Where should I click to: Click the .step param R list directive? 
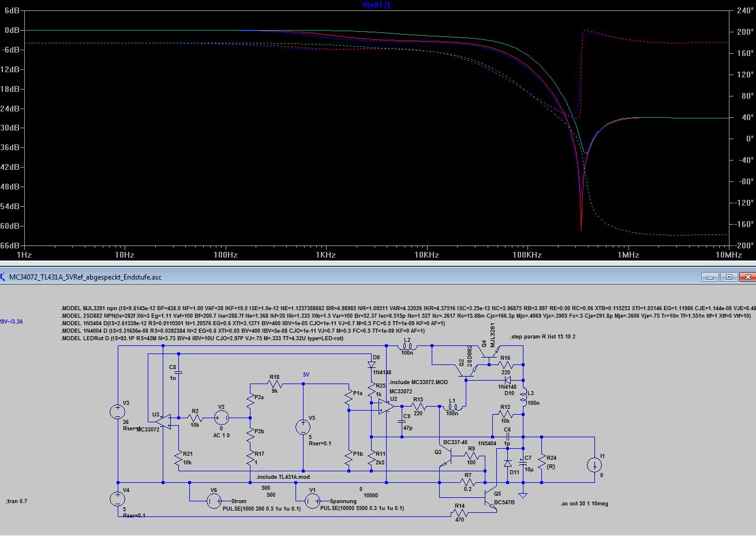click(542, 337)
